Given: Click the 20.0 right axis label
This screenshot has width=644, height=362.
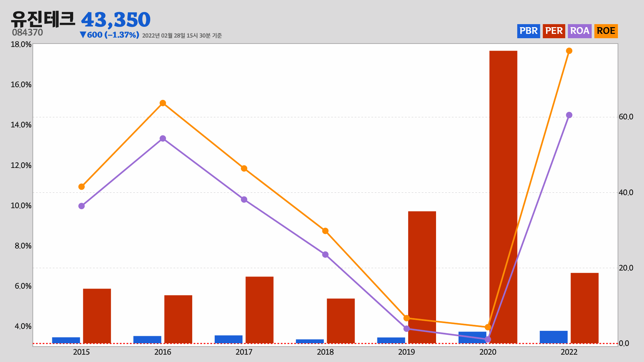Looking at the screenshot, I should [626, 268].
